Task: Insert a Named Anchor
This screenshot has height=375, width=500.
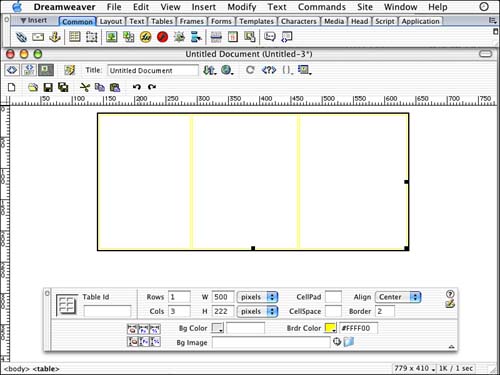Action: pyautogui.click(x=55, y=37)
